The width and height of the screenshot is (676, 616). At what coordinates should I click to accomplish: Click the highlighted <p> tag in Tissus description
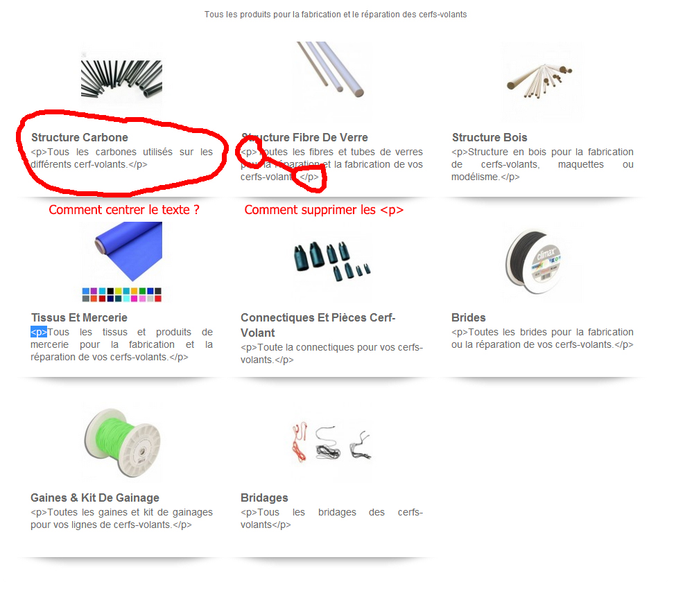tap(39, 332)
